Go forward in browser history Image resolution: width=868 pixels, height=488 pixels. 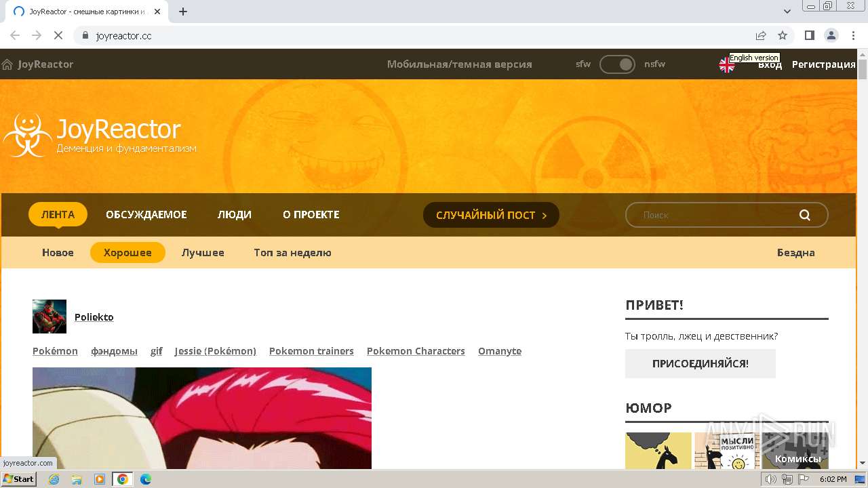(37, 35)
